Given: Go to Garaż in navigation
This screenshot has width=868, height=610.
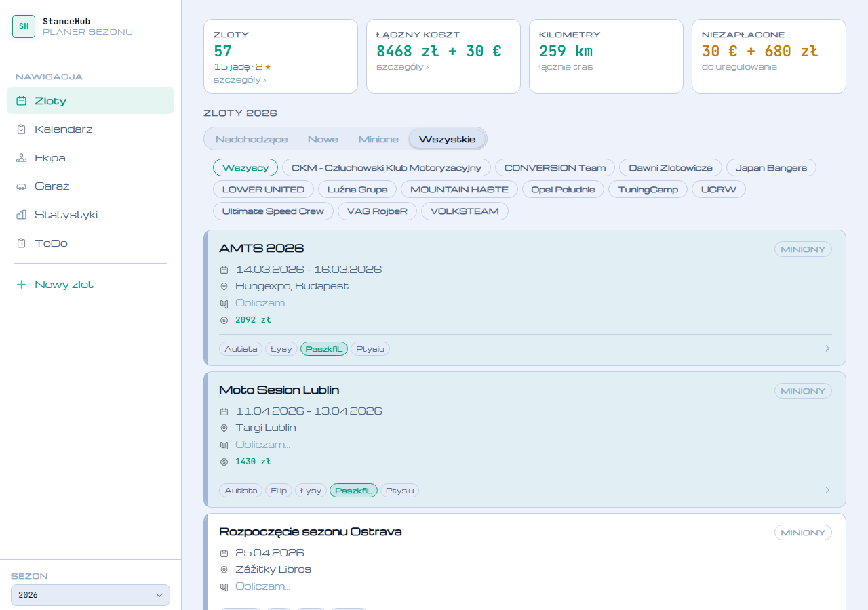Looking at the screenshot, I should (90, 186).
